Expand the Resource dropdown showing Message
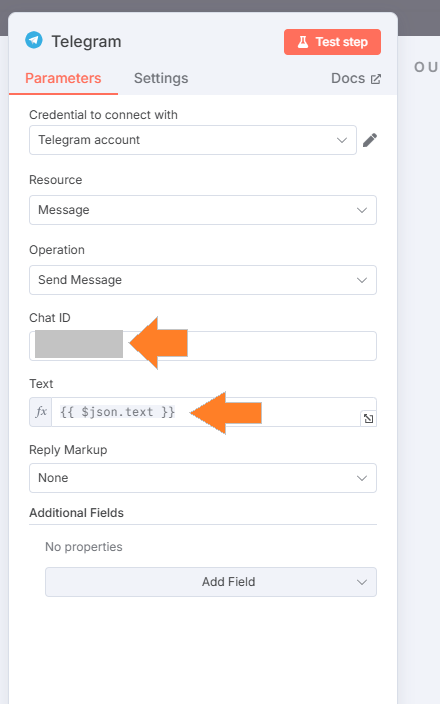This screenshot has width=440, height=704. 203,210
